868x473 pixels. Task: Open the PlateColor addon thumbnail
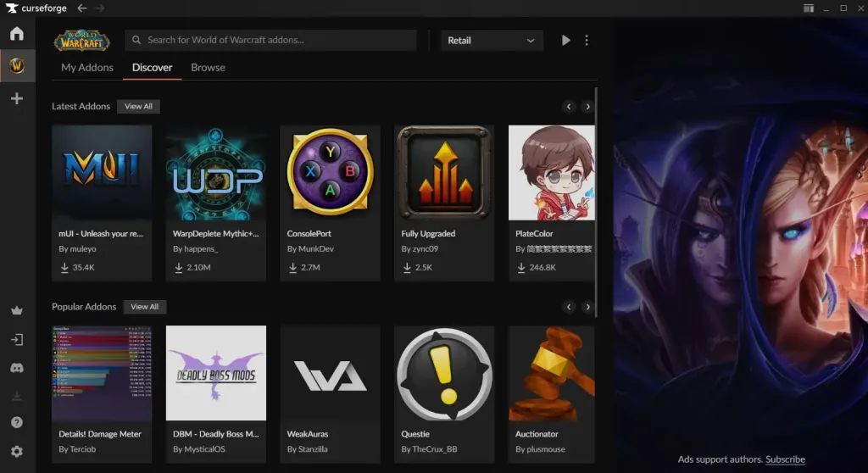(551, 173)
